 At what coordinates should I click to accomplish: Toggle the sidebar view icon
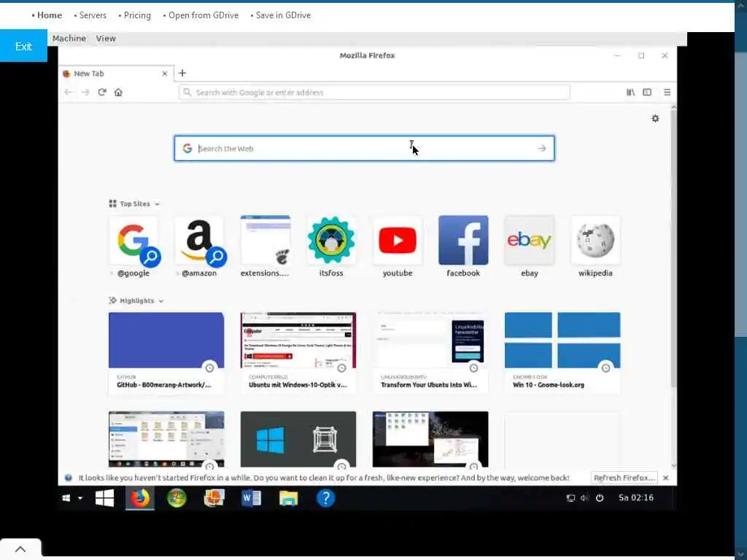click(x=647, y=93)
